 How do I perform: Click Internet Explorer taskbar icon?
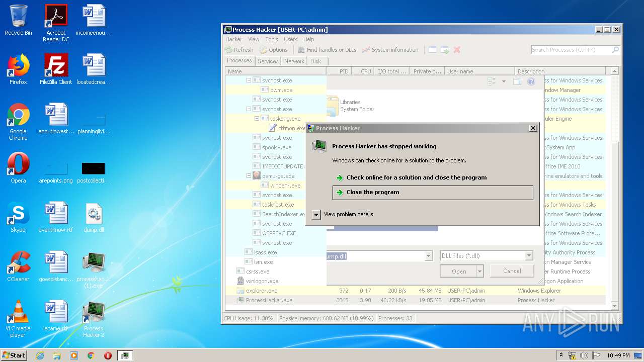click(x=40, y=355)
